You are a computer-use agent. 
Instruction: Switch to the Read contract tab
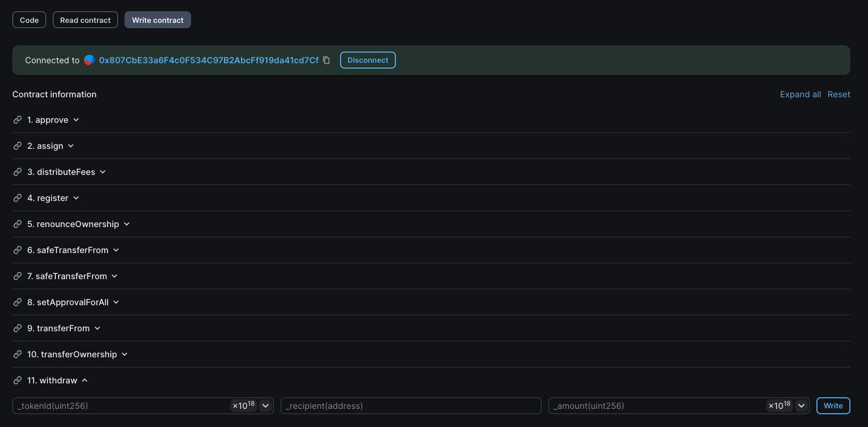[85, 20]
